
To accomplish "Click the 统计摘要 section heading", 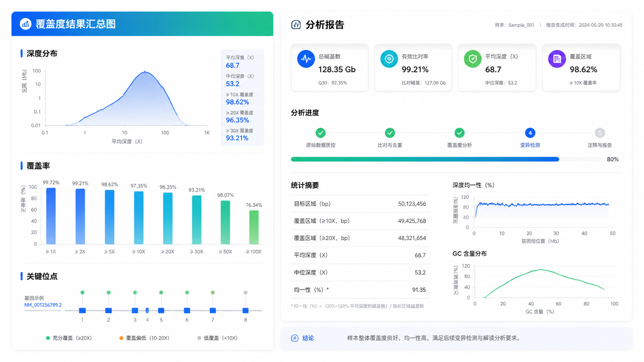I will tap(305, 185).
